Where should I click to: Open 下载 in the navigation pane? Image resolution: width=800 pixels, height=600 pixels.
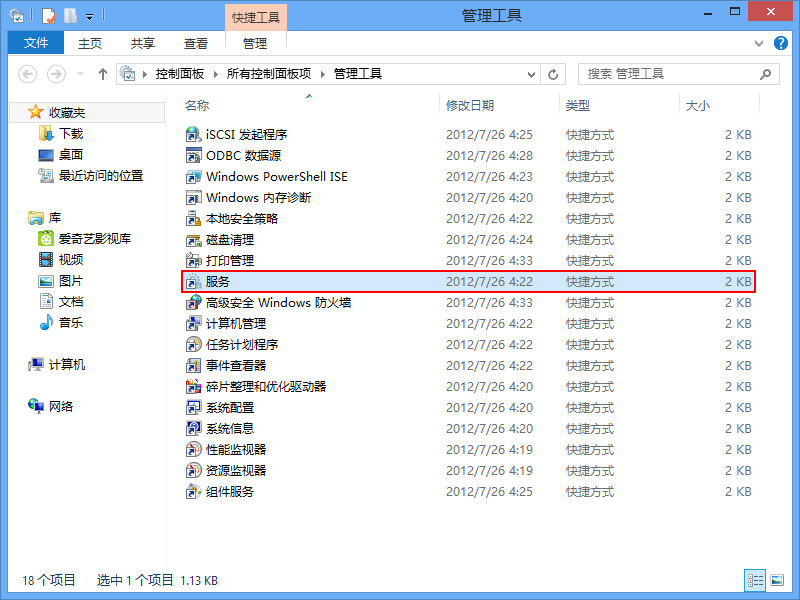point(70,134)
